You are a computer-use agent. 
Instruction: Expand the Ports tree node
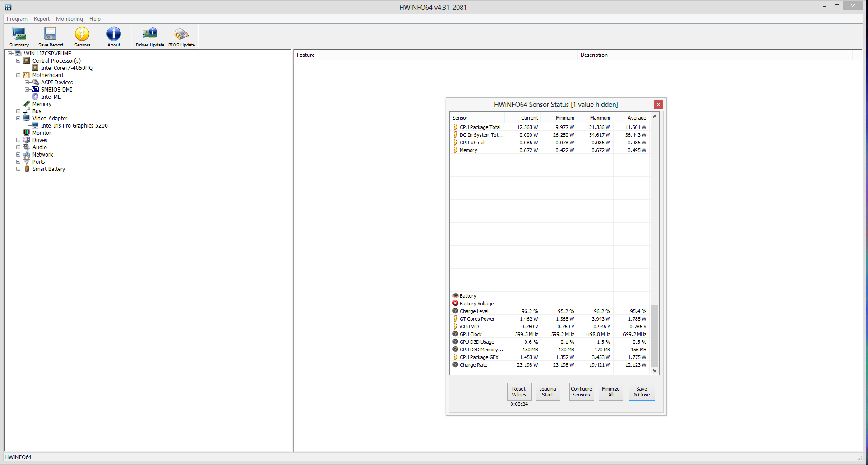pyautogui.click(x=18, y=162)
